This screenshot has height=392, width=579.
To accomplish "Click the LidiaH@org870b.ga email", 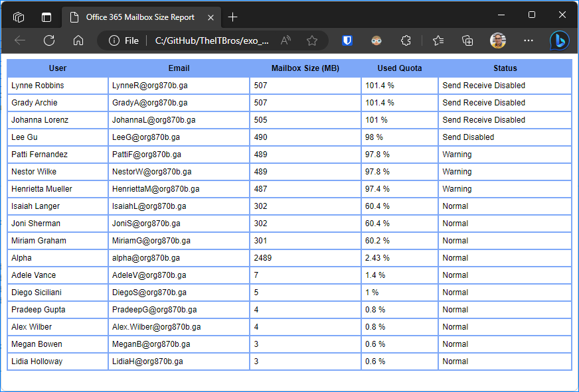I will point(147,361).
